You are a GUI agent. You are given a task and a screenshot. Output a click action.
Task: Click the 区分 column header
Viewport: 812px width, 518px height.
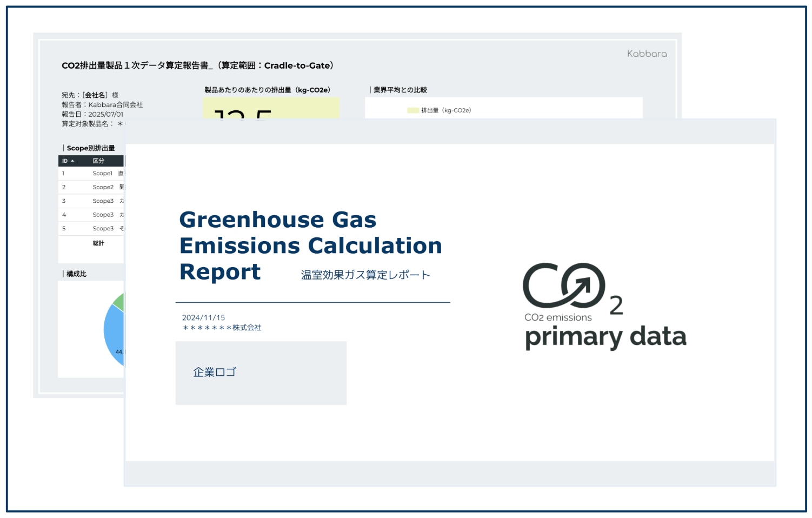(x=98, y=161)
